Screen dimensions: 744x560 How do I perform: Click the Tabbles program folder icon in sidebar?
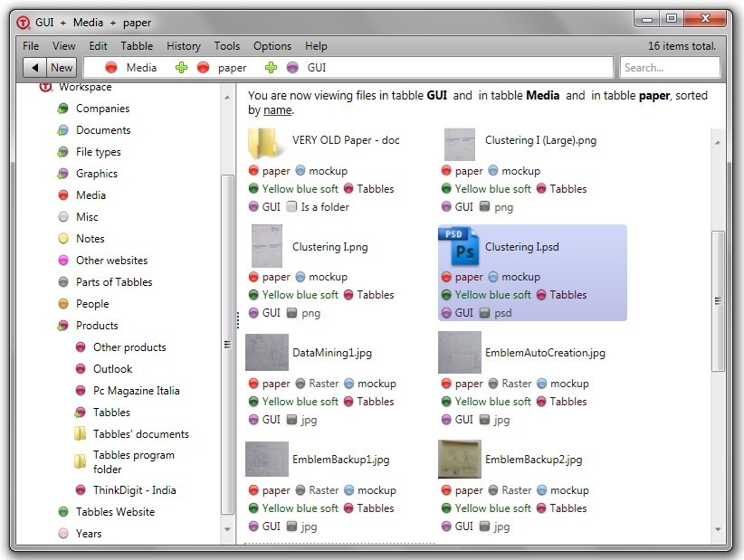tap(81, 462)
